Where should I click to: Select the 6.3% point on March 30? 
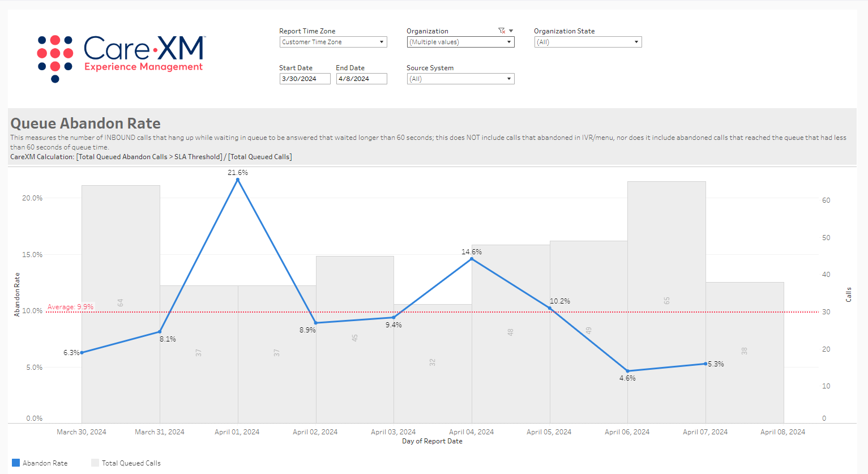pos(82,352)
